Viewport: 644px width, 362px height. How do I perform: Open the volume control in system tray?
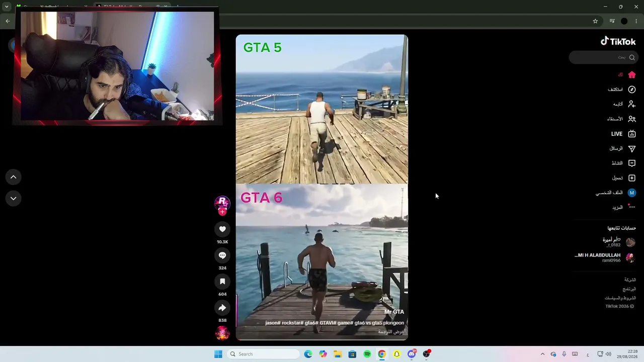608,354
